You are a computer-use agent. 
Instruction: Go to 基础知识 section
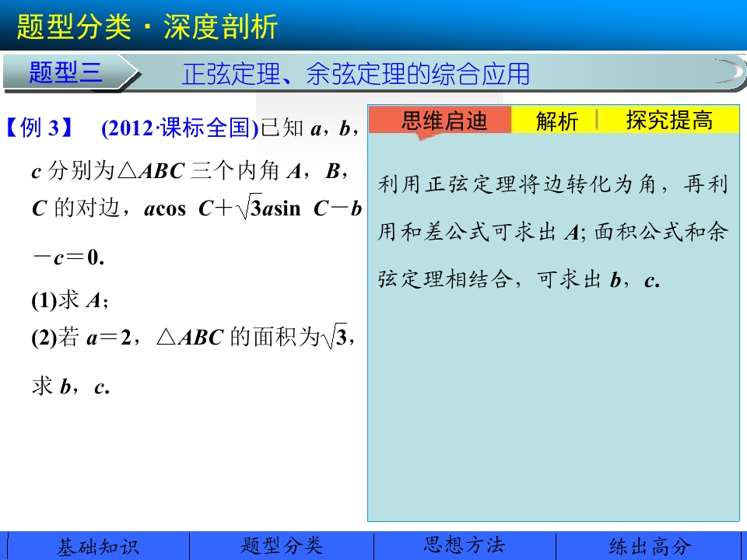98,546
